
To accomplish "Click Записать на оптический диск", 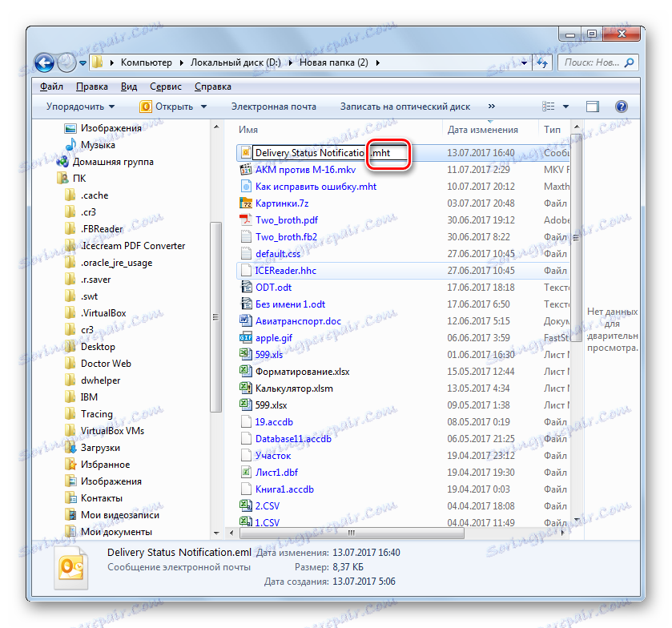I will point(405,107).
